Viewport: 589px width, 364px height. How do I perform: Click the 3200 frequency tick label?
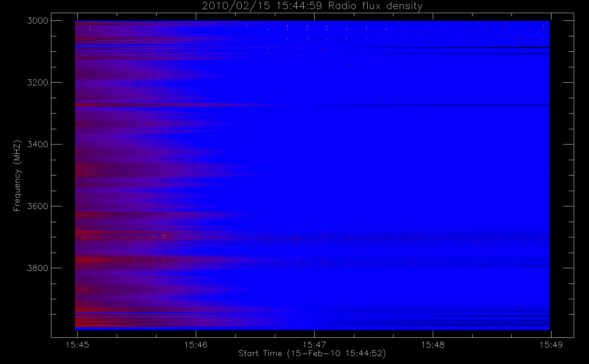38,83
